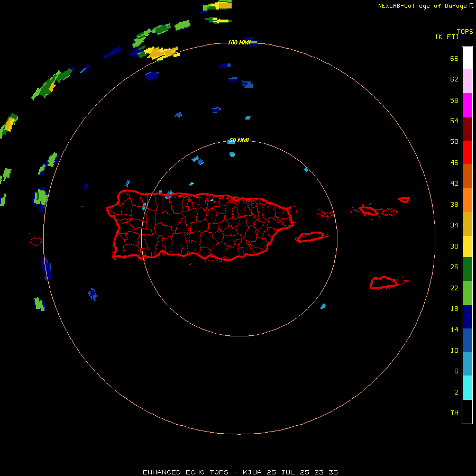This screenshot has width=476, height=476.
Task: Click the bright red legend swatch
Action: (467, 152)
